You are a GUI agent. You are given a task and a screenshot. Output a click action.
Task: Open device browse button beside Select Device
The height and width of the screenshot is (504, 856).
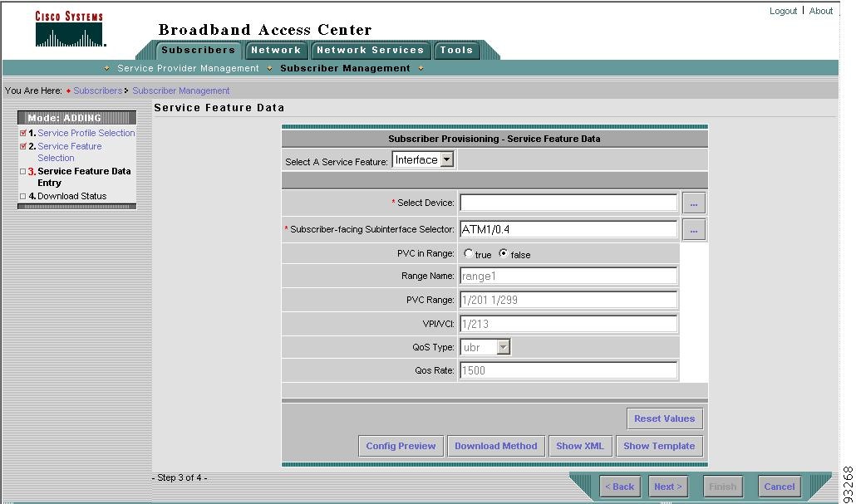tap(693, 203)
